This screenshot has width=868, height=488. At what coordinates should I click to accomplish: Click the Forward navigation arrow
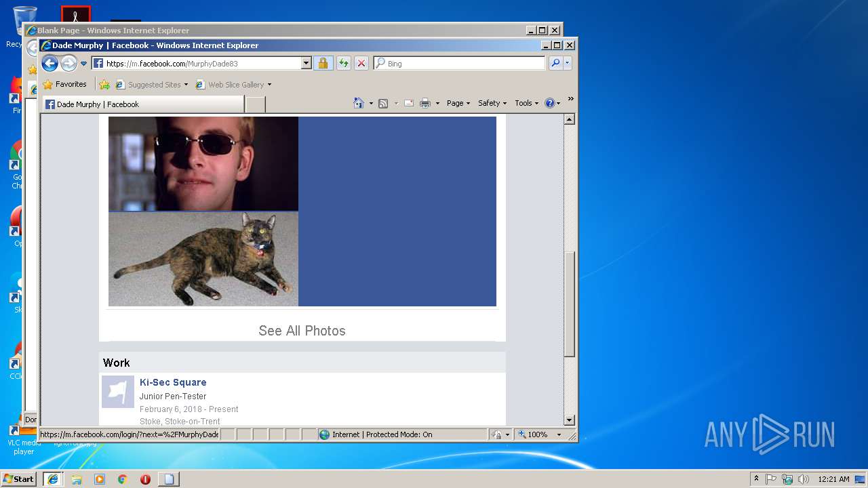[68, 63]
